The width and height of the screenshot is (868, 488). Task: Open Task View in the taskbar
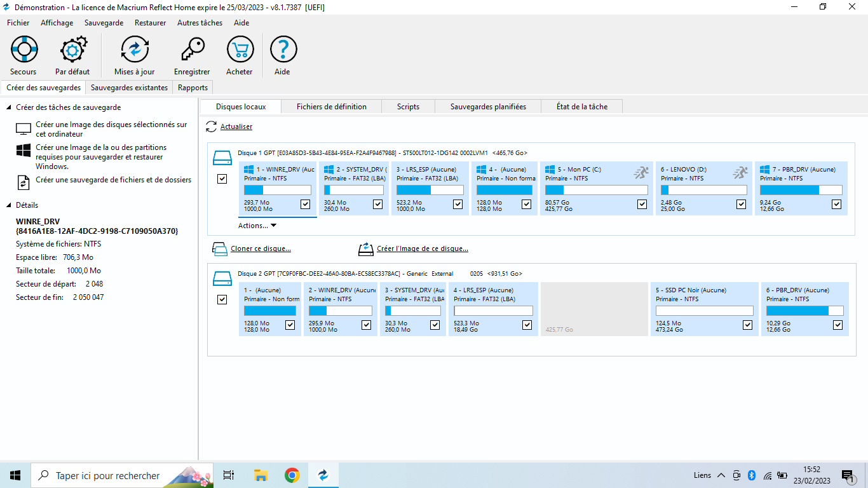pyautogui.click(x=229, y=475)
